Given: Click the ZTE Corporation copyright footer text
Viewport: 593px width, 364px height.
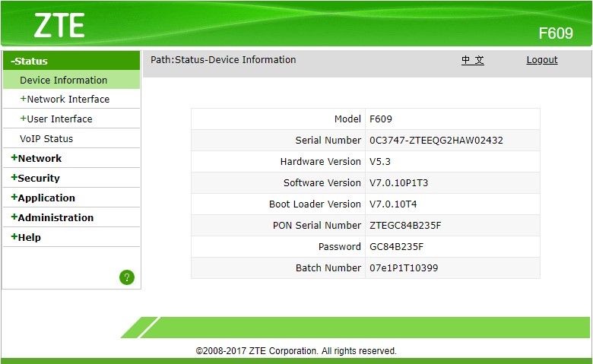Looking at the screenshot, I should click(296, 351).
